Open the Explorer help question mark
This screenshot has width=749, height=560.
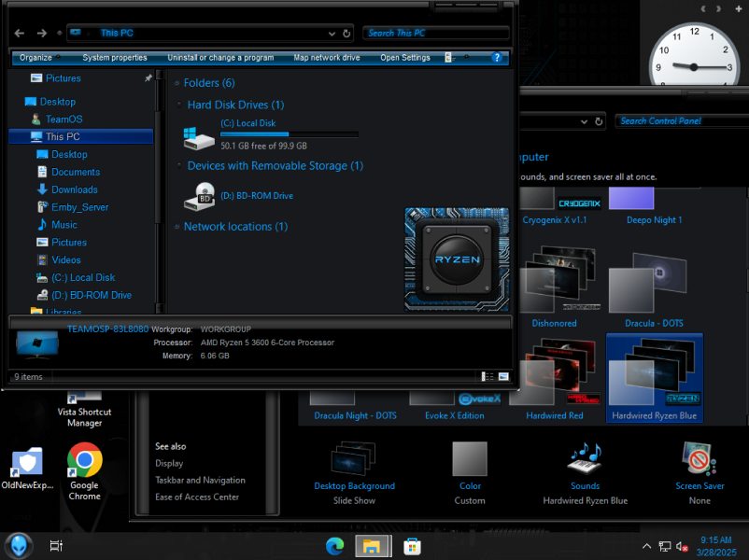[x=497, y=58]
